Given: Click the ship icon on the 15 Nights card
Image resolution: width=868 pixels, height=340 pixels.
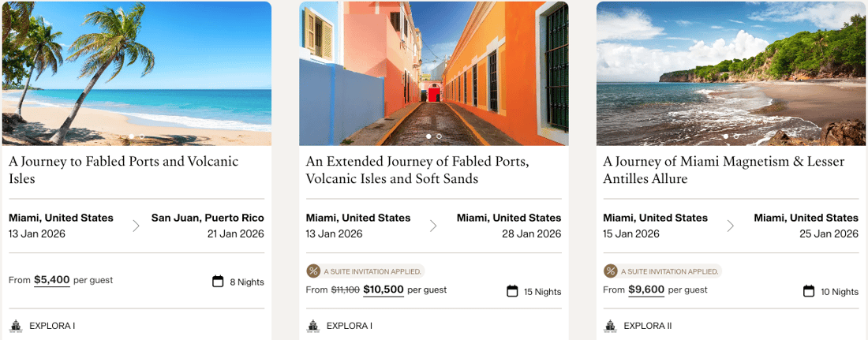Looking at the screenshot, I should (x=312, y=326).
